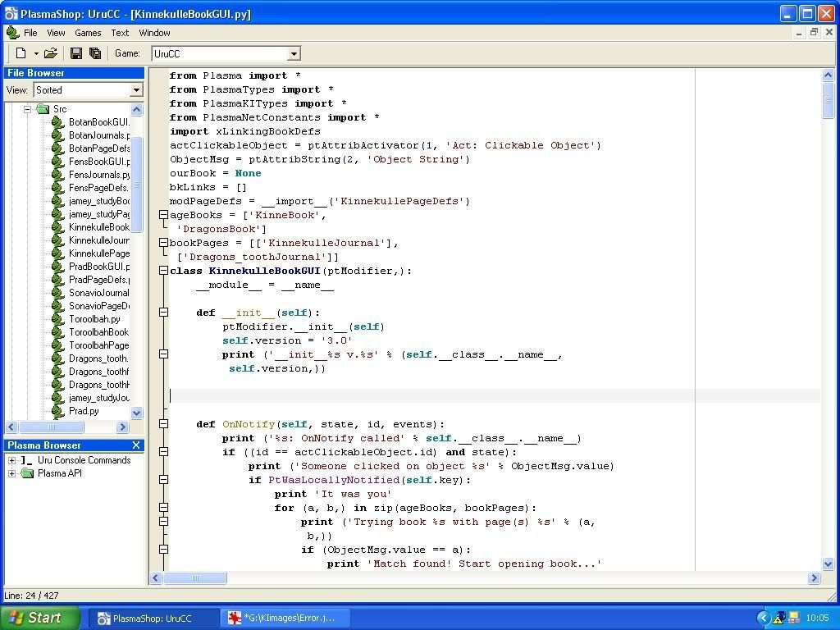840x630 pixels.
Task: Select FensPageDefs file icon
Action: pos(58,188)
